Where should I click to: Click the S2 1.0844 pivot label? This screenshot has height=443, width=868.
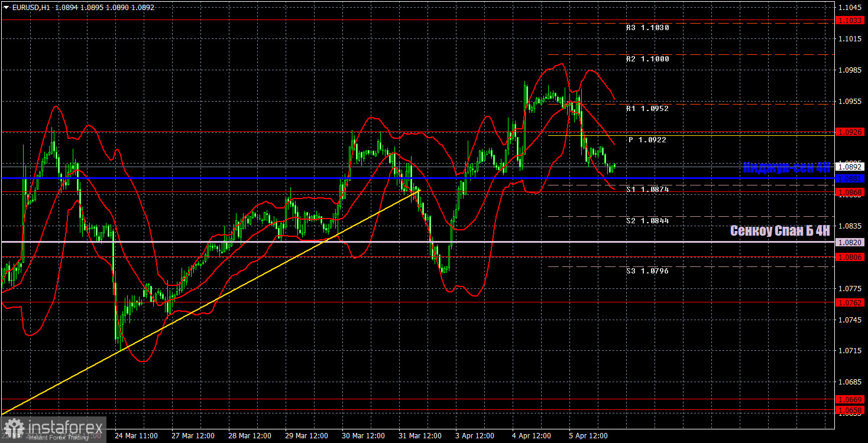[x=647, y=221]
